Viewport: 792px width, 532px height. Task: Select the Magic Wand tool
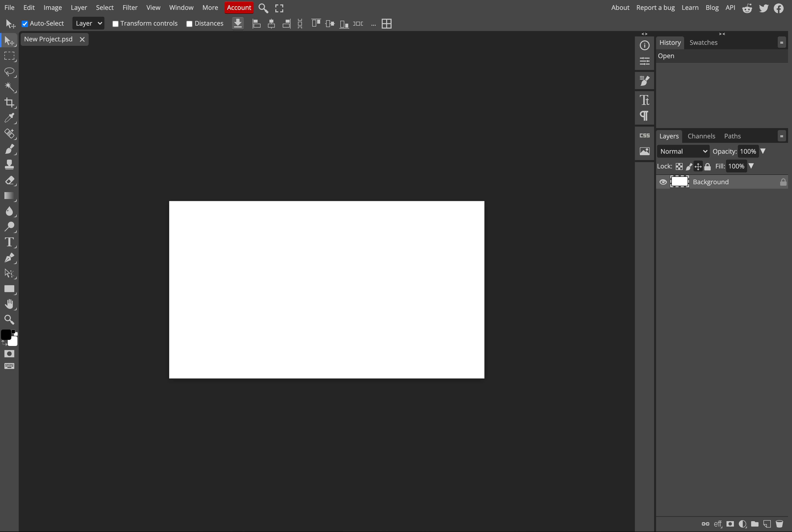[x=10, y=87]
